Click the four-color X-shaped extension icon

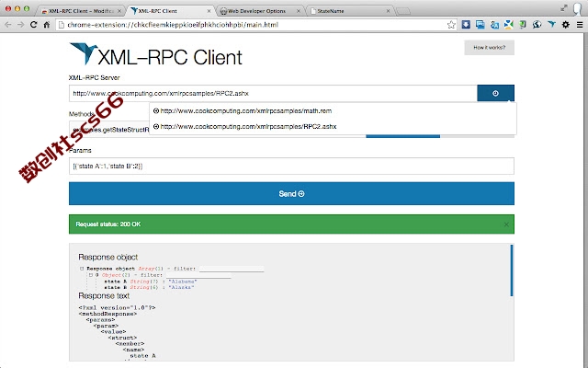[x=508, y=25]
